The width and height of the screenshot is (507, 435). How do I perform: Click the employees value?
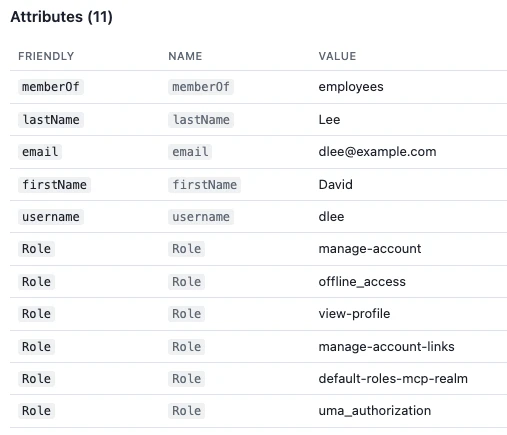click(351, 87)
